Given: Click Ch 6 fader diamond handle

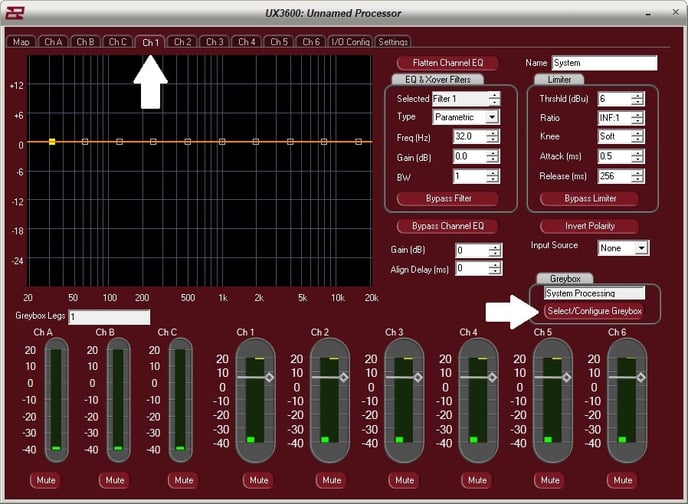Looking at the screenshot, I should pyautogui.click(x=641, y=377).
